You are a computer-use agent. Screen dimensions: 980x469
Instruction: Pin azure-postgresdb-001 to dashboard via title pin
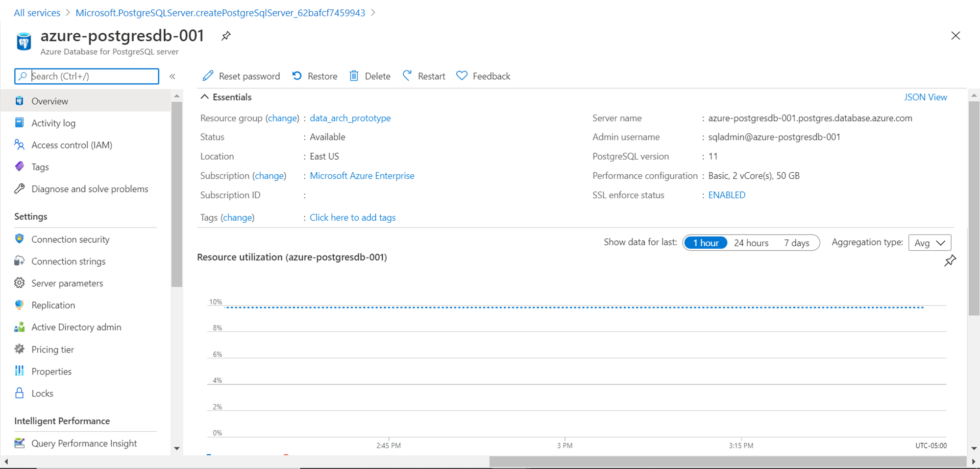(226, 36)
